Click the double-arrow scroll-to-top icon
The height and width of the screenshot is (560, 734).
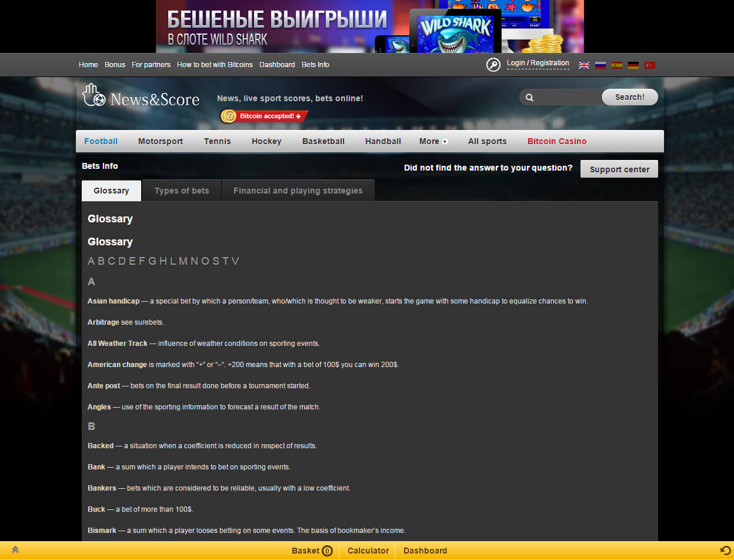[15, 549]
